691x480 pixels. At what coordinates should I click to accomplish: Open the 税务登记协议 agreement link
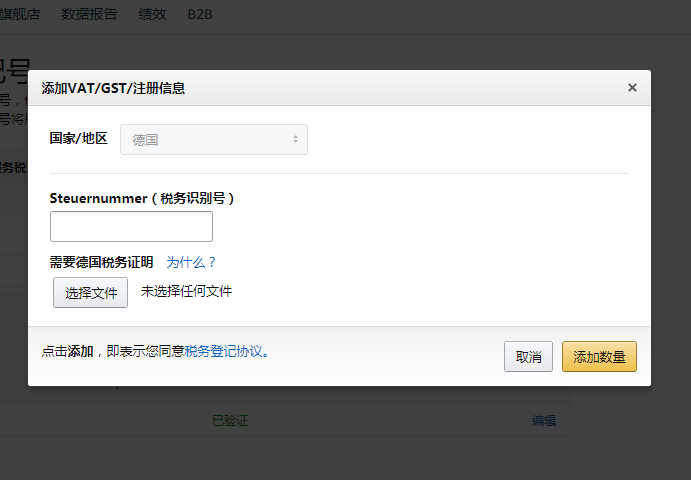coord(223,351)
